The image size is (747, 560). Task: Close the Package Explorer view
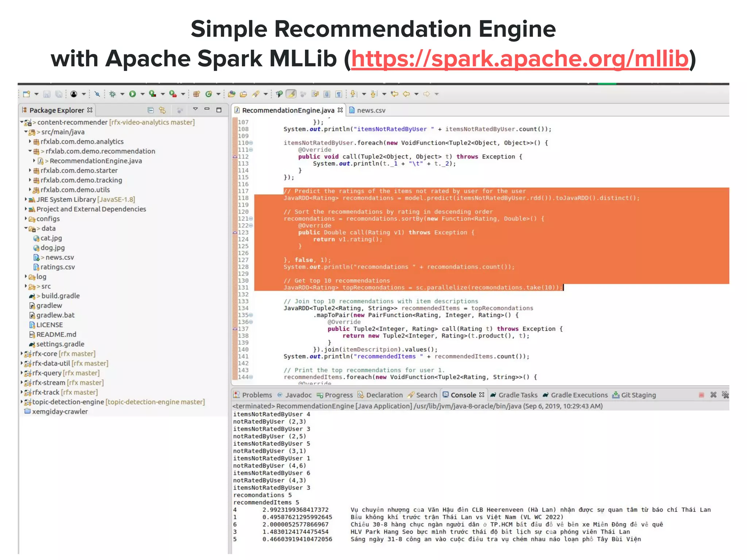coord(90,110)
